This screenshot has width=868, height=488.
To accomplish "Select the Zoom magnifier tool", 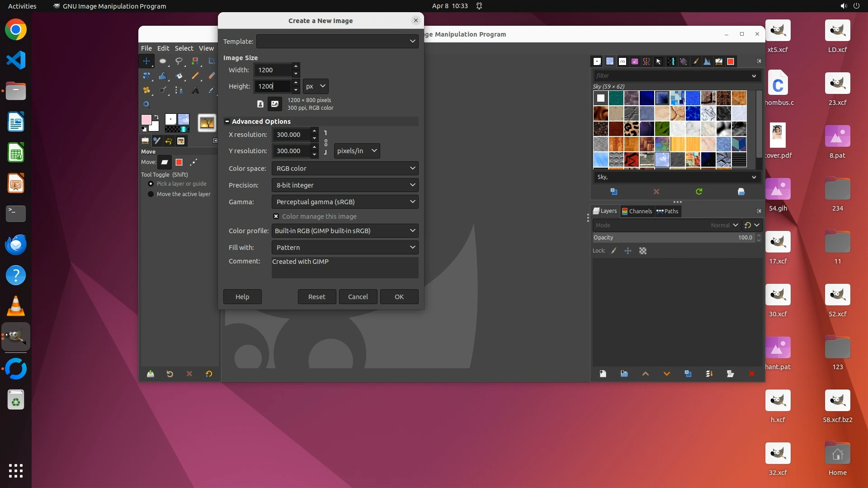I will click(146, 105).
